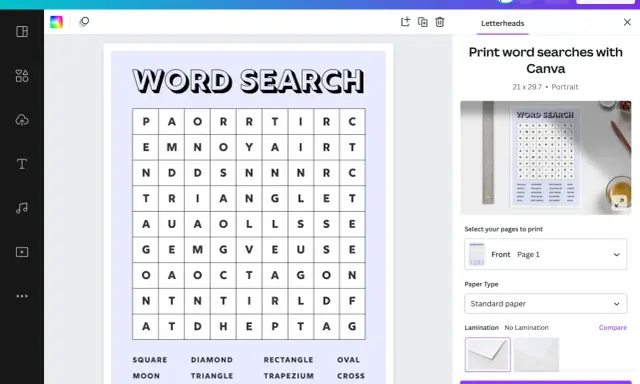Click the word RECTANGLE in the word list
This screenshot has width=640, height=384.
pos(289,360)
